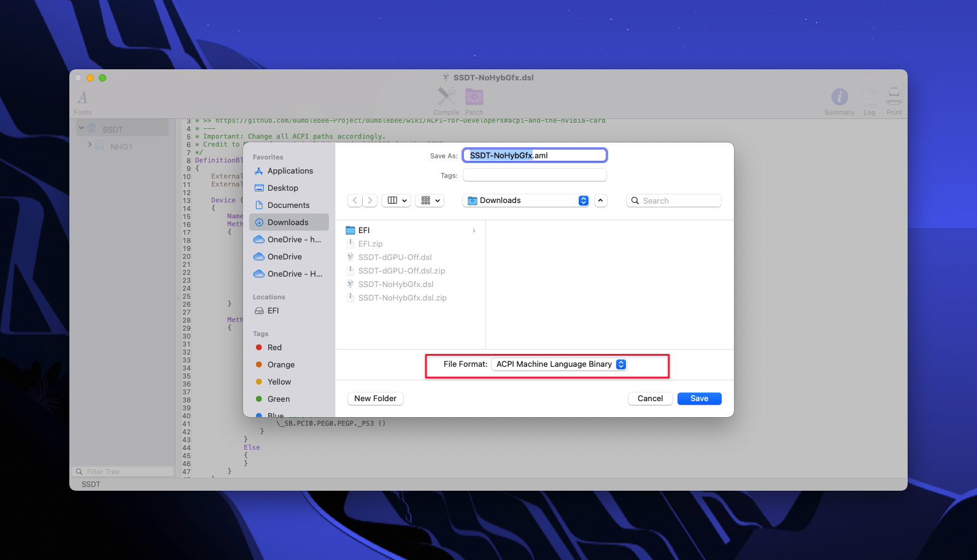Go back with the left arrow button
The height and width of the screenshot is (560, 977).
355,201
